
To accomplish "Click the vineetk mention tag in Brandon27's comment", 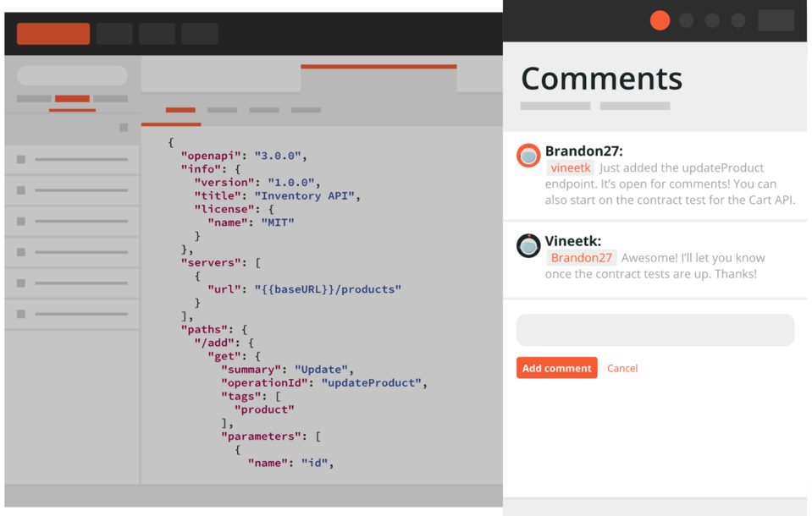I will [x=570, y=168].
